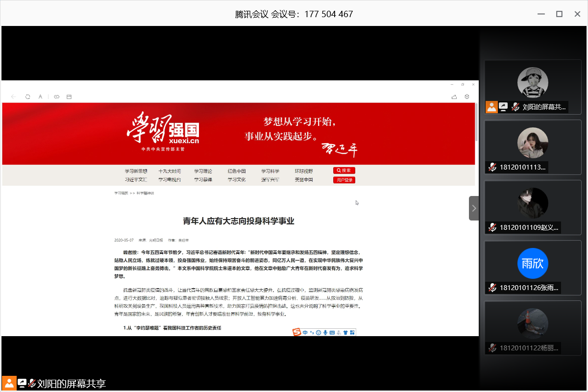
Task: Click the cube icon in the browser toolbar
Action: click(467, 97)
